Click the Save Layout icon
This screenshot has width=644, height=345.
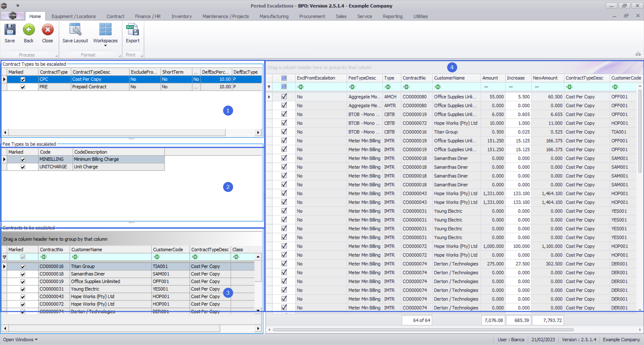point(75,30)
